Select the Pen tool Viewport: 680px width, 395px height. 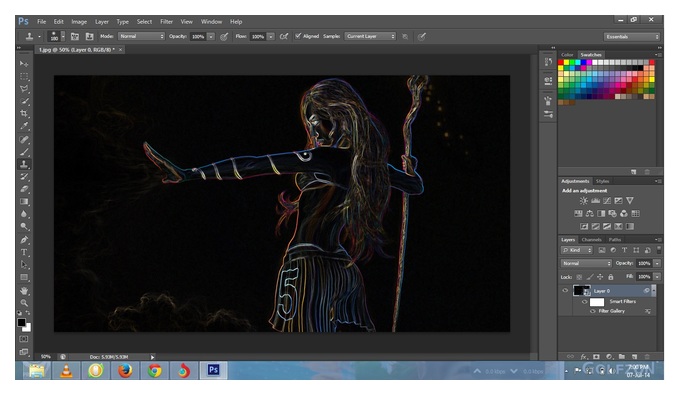tap(24, 240)
